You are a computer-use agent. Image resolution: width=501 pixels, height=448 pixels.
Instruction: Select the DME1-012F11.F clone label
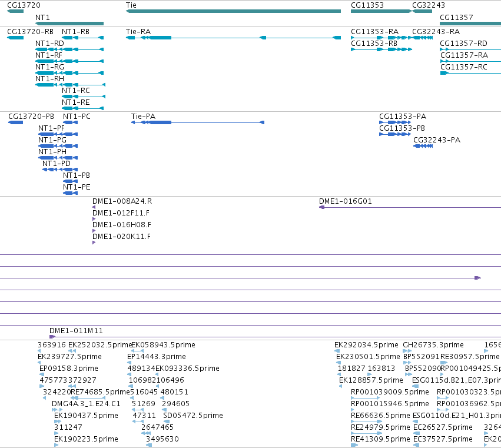click(121, 213)
